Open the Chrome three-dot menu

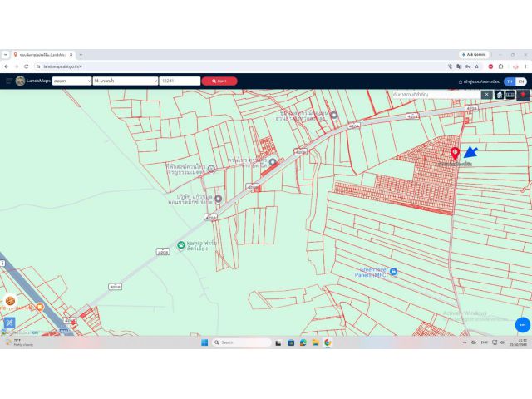pyautogui.click(x=525, y=66)
